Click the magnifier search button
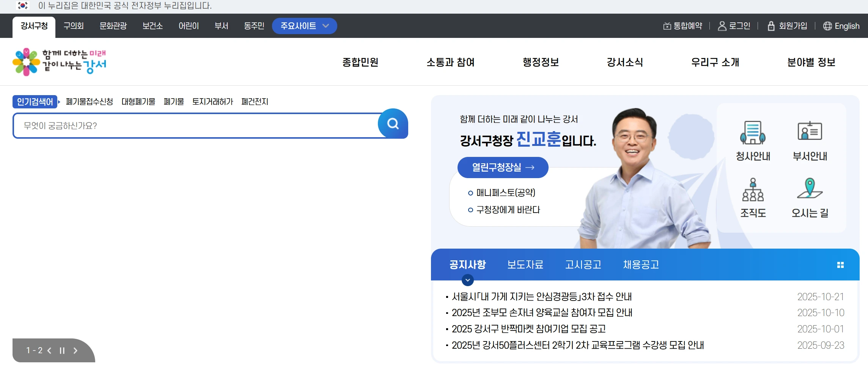Viewport: 868px width, 368px height. click(x=393, y=124)
